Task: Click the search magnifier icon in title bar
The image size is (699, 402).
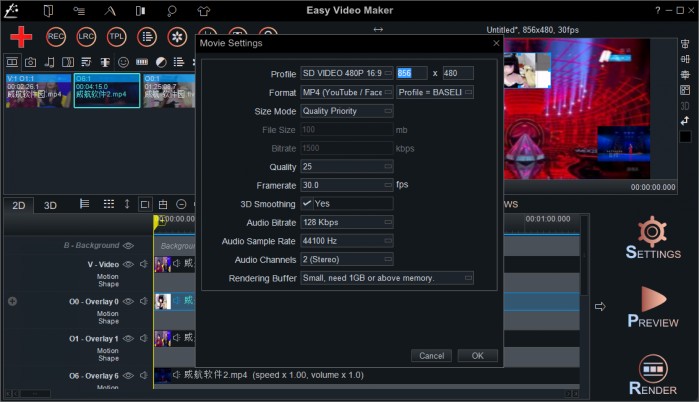Action: point(172,11)
